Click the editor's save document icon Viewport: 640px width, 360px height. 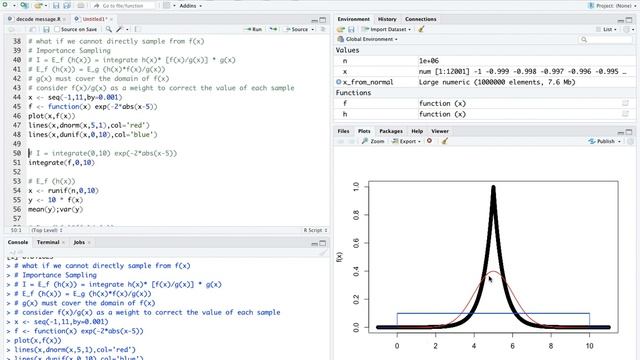(46, 29)
